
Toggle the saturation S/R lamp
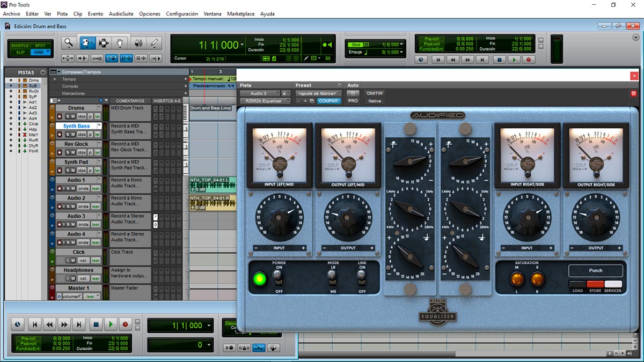pos(537,278)
